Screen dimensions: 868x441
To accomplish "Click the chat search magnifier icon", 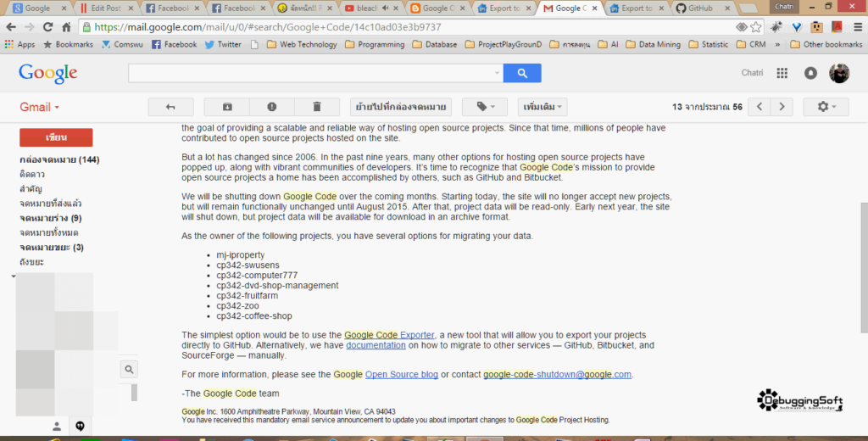I will pyautogui.click(x=129, y=369).
